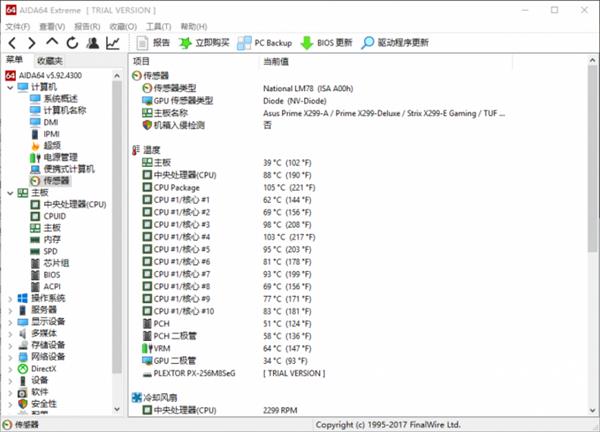This screenshot has height=432, width=600.
Task: Open the user icon in toolbar
Action: point(93,43)
